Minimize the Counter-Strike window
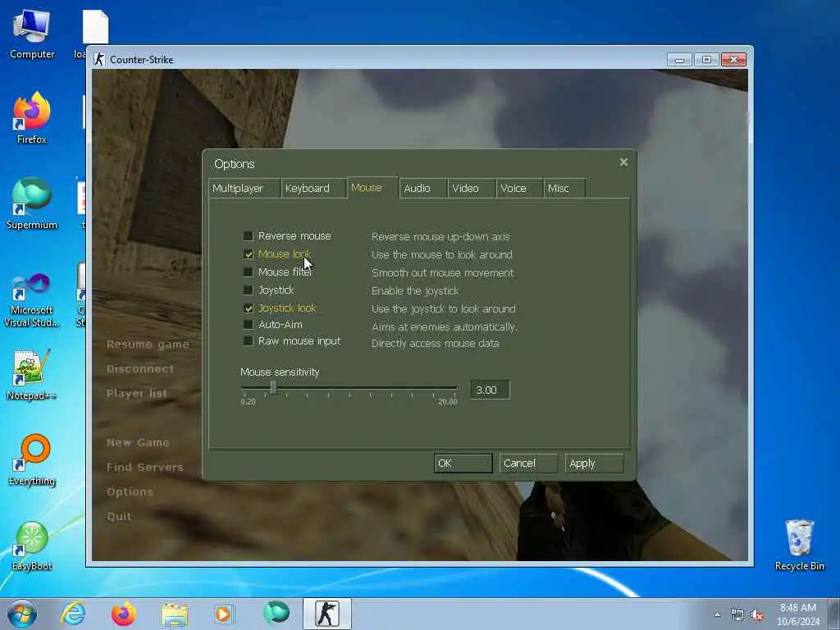840x630 pixels. pyautogui.click(x=679, y=59)
